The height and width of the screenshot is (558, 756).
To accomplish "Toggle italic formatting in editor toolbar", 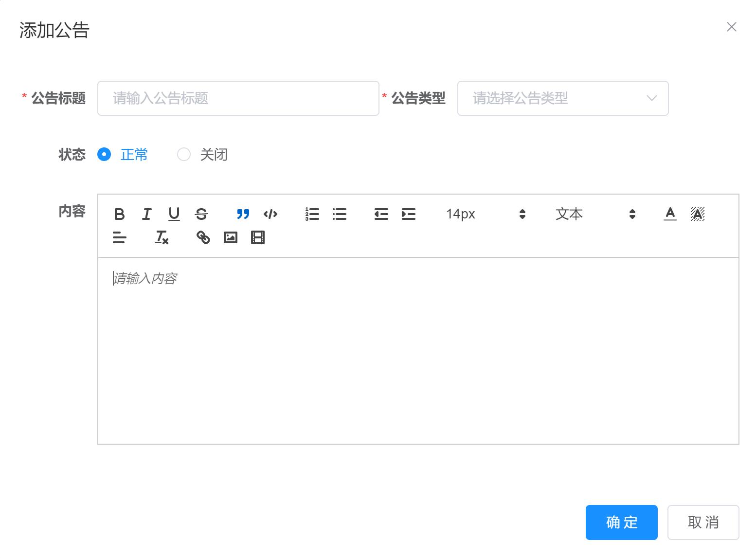I will click(146, 214).
